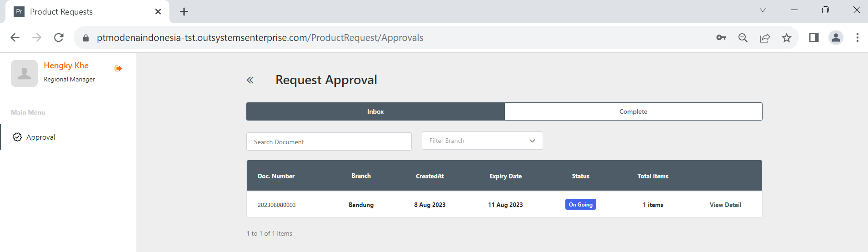Click the Approval badge icon in sidebar
Screen dimensions: 868x252
tap(17, 137)
